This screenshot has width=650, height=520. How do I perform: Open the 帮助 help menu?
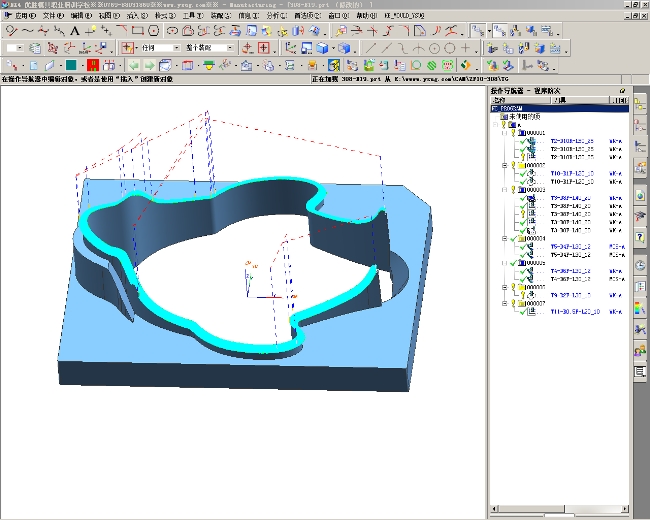366,16
